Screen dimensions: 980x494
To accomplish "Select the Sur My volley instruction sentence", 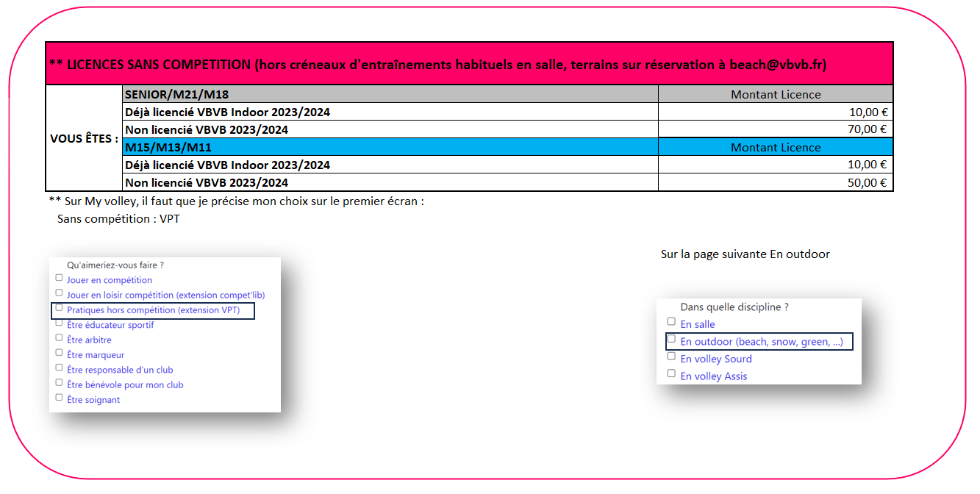I will pos(236,201).
